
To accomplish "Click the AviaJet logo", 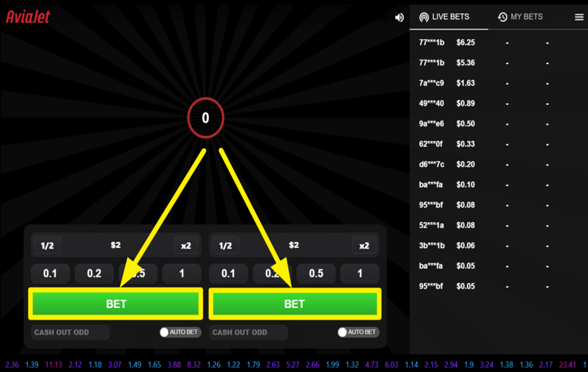I will 28,17.
